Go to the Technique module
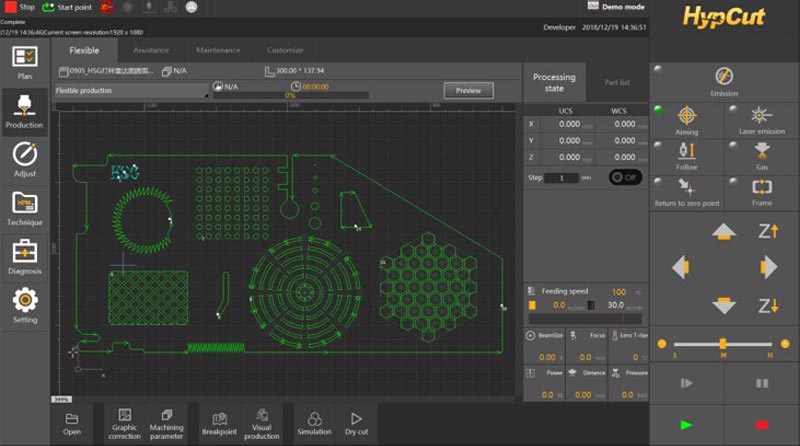The width and height of the screenshot is (800, 446). tap(24, 208)
